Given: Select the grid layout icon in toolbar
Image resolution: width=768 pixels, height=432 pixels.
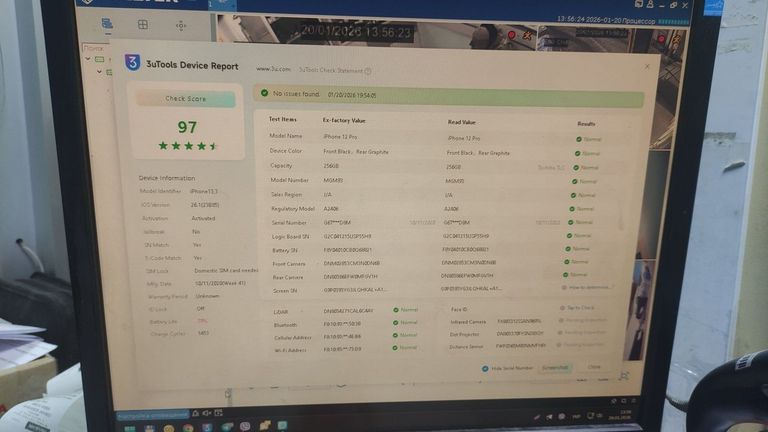Looking at the screenshot, I should click(x=144, y=24).
